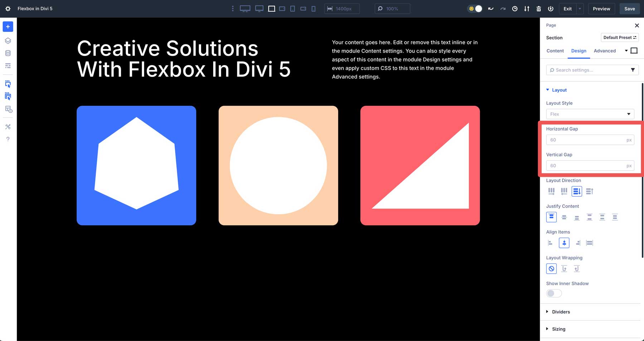Open the Layout Style dropdown set to Flex
The height and width of the screenshot is (341, 644).
tap(590, 114)
